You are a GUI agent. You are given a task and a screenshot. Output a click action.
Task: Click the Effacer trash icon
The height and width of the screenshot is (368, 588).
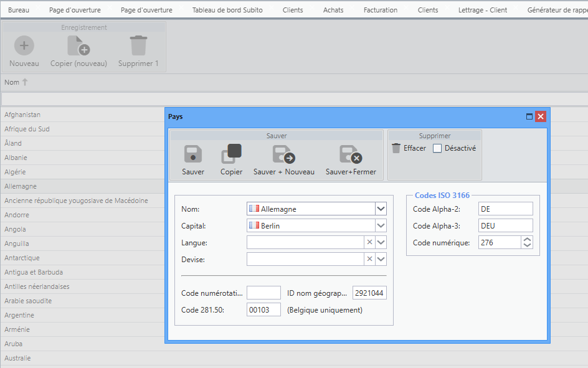(x=396, y=148)
